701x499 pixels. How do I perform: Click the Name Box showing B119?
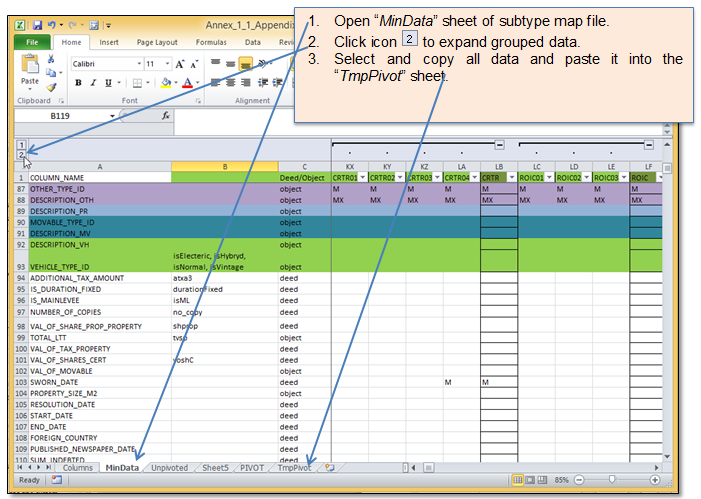tap(62, 116)
